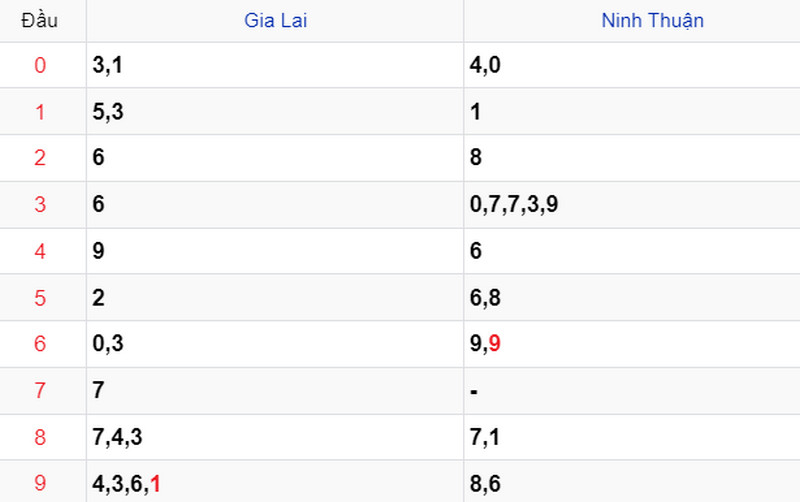This screenshot has width=800, height=502.
Task: Click Gia Lai cell showing 5,3
Action: click(108, 112)
